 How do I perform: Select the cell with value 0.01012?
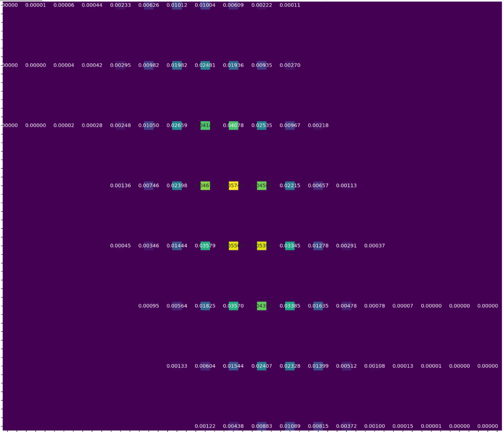pos(177,5)
